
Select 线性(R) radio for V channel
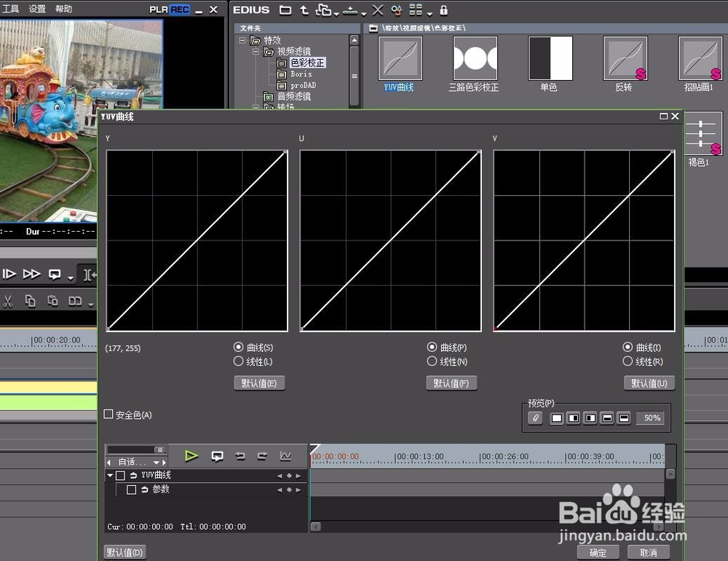pos(628,361)
